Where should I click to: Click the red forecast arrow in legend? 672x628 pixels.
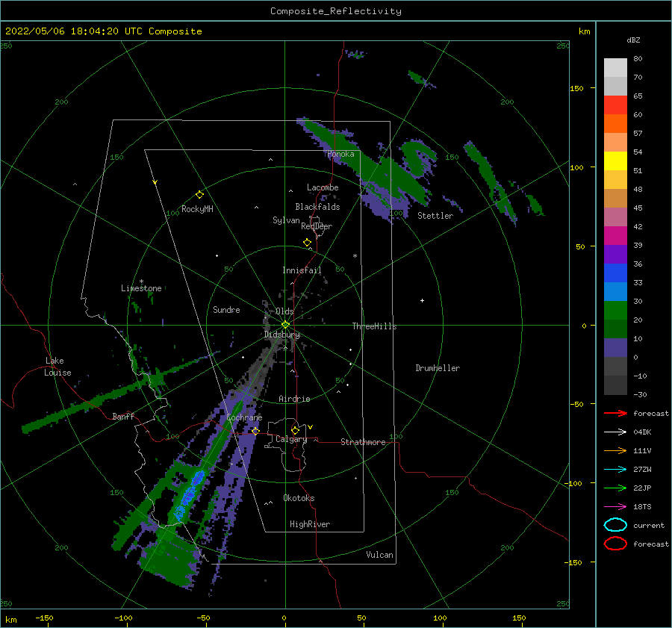(615, 413)
